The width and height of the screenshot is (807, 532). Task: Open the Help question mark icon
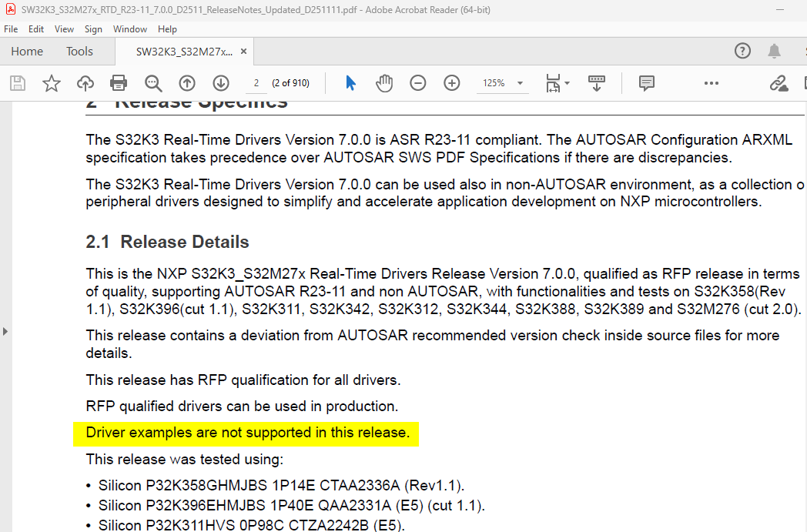tap(742, 51)
